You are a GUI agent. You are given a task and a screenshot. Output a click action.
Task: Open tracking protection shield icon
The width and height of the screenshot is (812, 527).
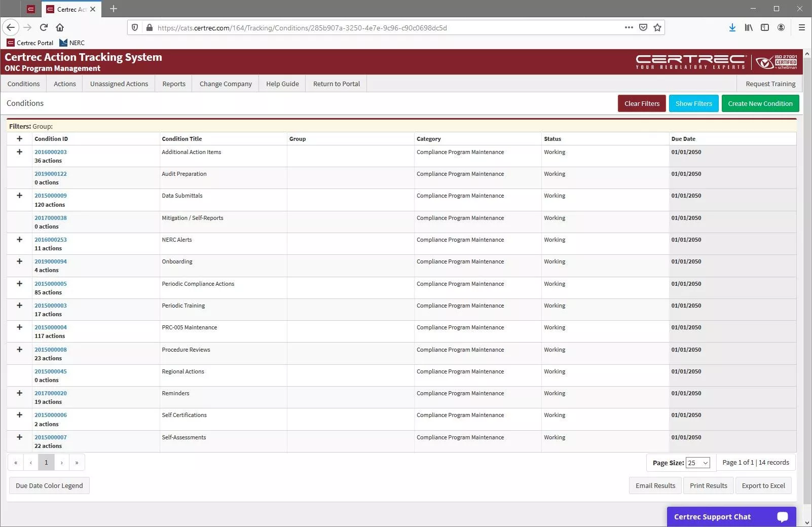135,28
